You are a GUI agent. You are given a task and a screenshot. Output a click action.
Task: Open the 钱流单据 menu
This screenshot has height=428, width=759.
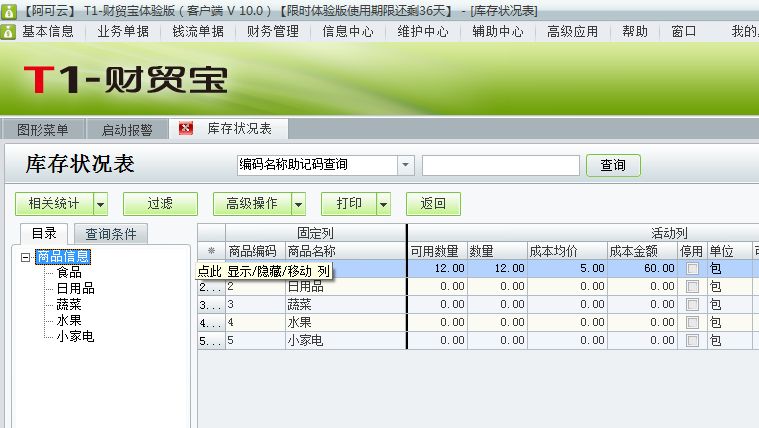pyautogui.click(x=198, y=31)
